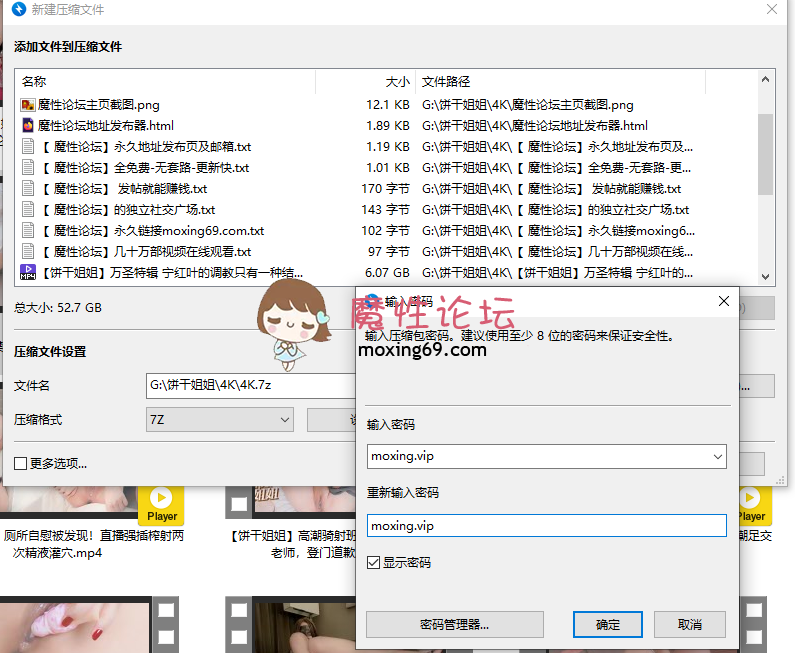795x653 pixels.
Task: Sort by the 大小 column header
Action: (x=366, y=82)
